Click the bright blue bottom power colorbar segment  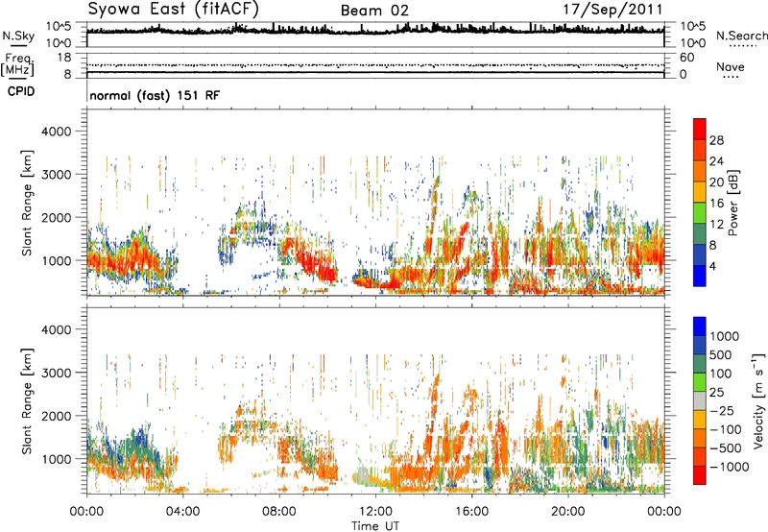[x=700, y=276]
